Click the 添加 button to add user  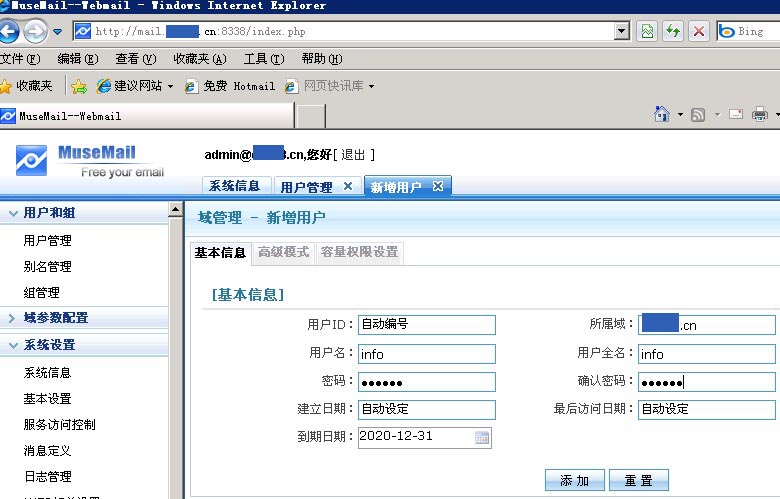coord(574,481)
